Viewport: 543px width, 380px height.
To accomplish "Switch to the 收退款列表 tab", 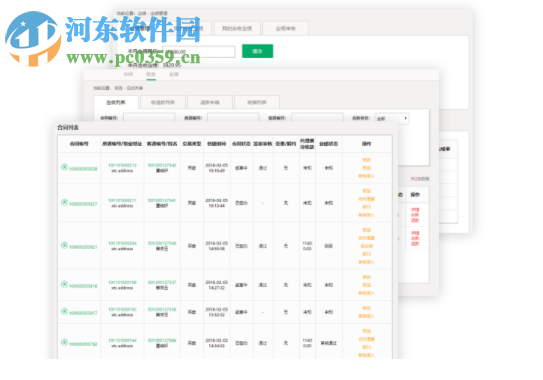I will (x=163, y=103).
